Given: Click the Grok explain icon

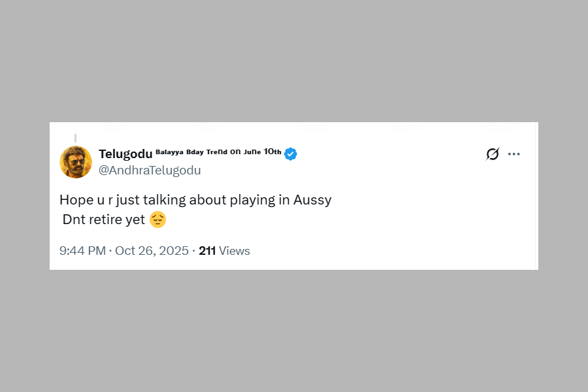Looking at the screenshot, I should point(493,154).
